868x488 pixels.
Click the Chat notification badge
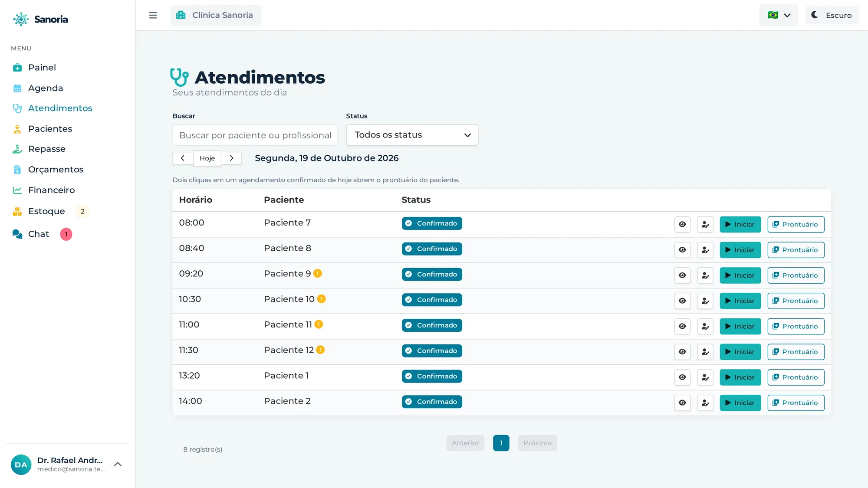click(66, 234)
